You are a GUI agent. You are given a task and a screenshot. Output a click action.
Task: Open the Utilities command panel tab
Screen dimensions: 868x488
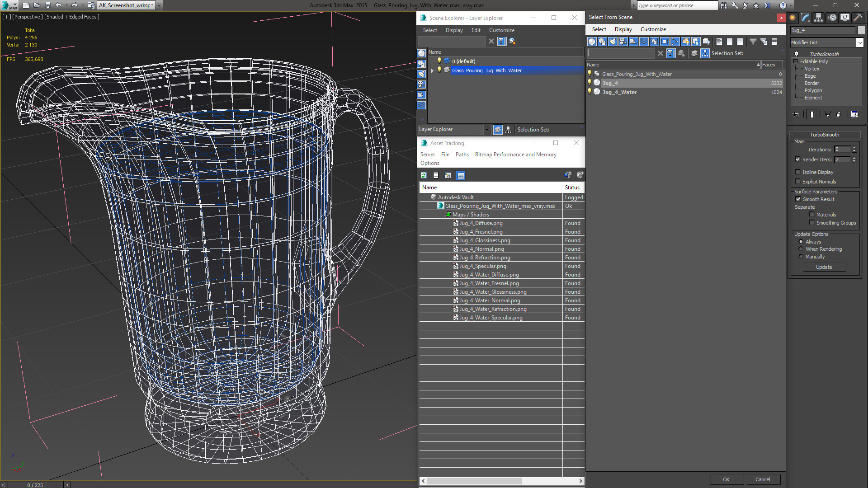click(x=858, y=18)
